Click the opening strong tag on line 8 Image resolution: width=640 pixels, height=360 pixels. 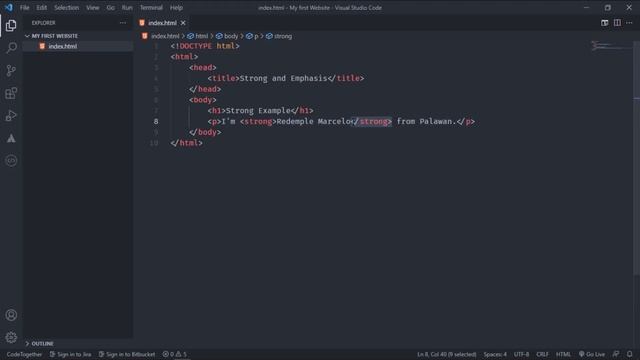[258, 121]
